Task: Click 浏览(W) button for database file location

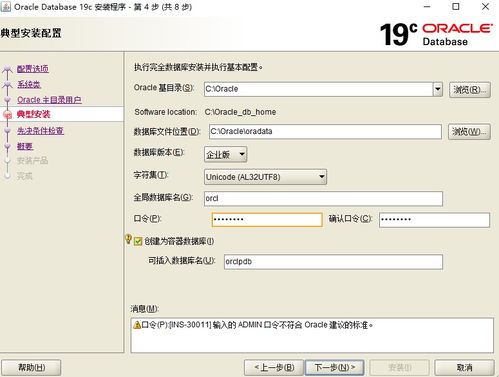Action: coord(469,132)
